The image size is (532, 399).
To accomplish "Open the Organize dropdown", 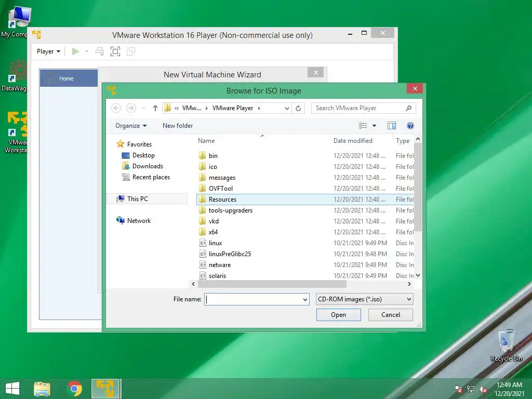I will pos(131,126).
